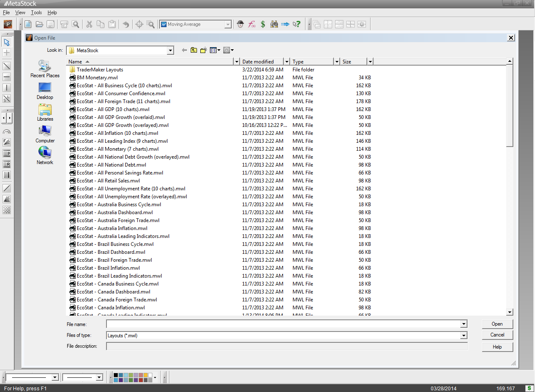Go back using the left arrow icon
Image resolution: width=535 pixels, height=392 pixels.
pyautogui.click(x=184, y=50)
